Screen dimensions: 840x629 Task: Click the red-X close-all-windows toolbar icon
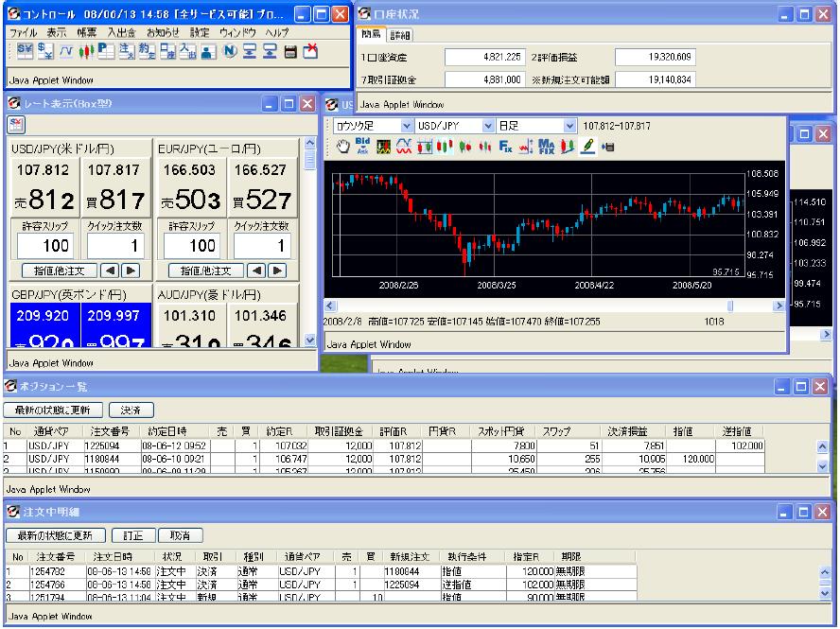tap(310, 51)
